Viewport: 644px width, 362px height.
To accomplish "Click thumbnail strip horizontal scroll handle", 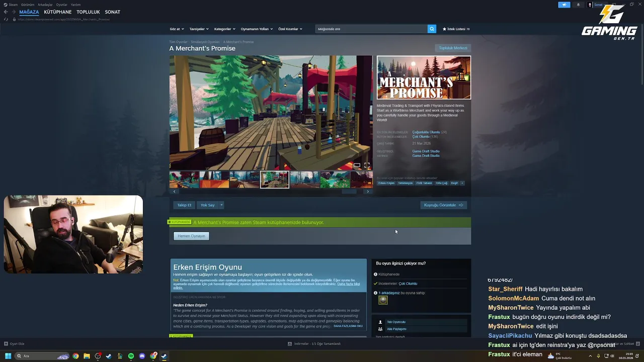I will coord(349,192).
